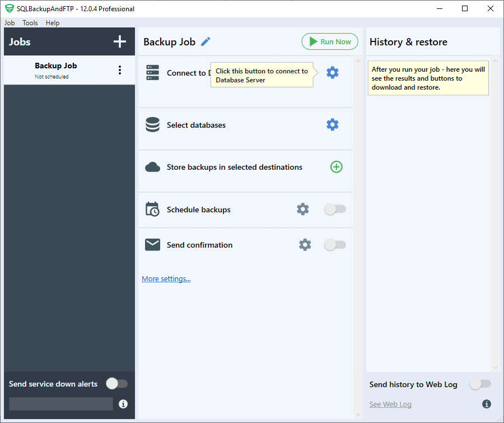Expand the Store backups in selected destinations section

click(234, 166)
